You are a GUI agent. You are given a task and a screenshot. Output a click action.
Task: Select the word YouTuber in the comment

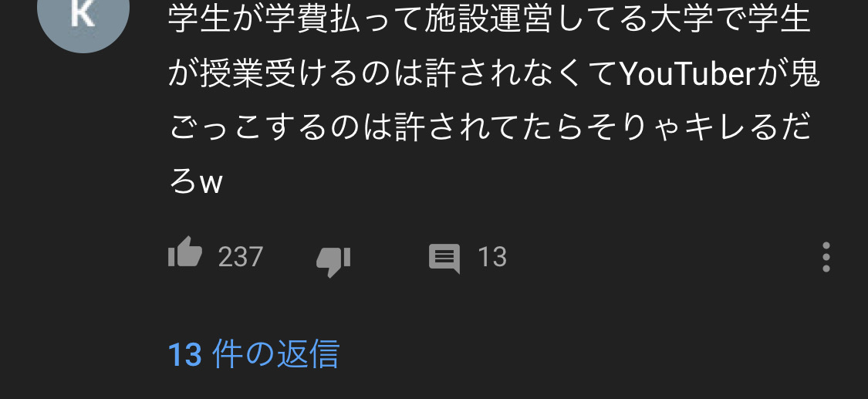(x=688, y=74)
